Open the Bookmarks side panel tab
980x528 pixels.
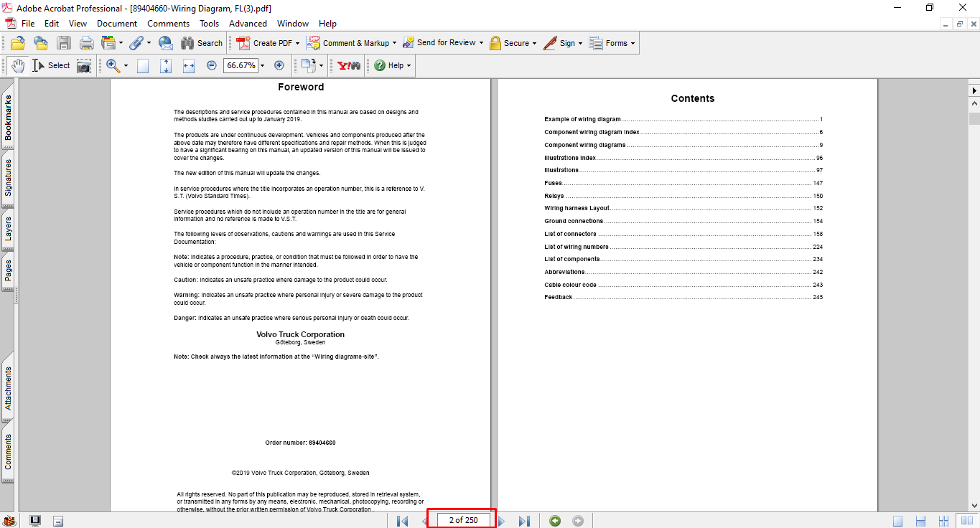[9, 118]
